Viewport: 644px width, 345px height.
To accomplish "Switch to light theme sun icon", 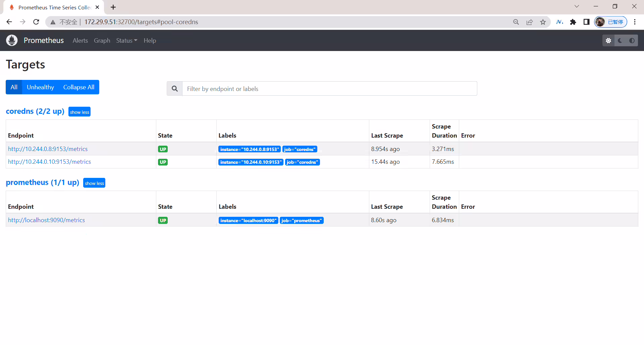I will 608,41.
